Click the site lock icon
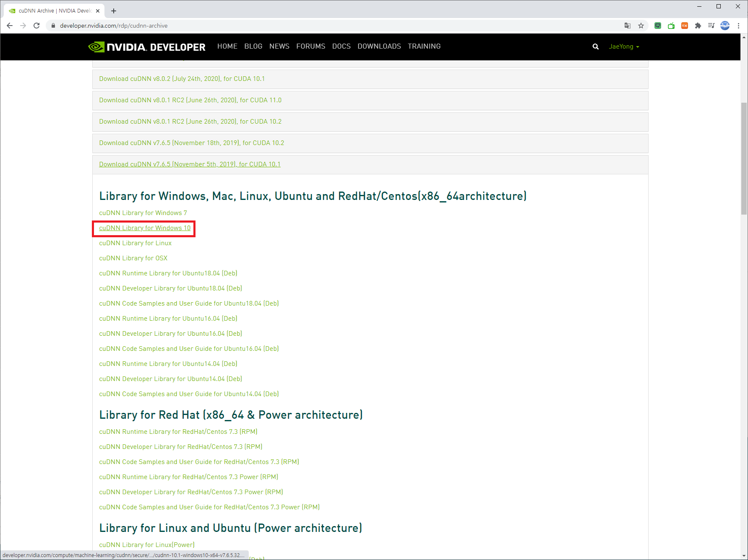Screen dimensions: 748x560 53,26
